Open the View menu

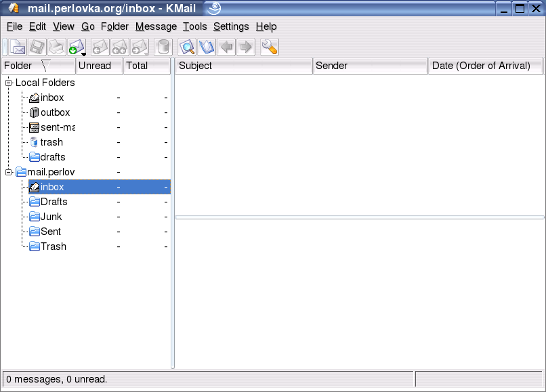pos(64,26)
